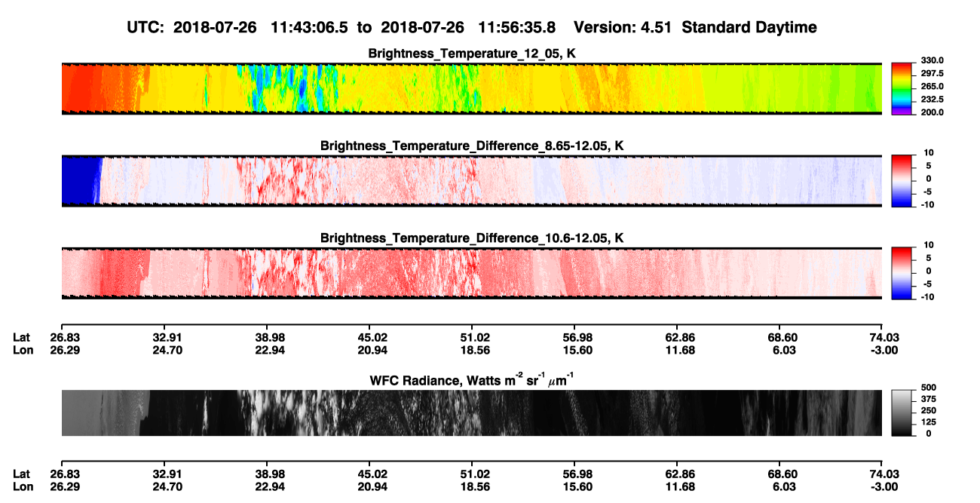Screen dimensions: 980x503
Task: Click the "Standard Daytime" label in the header
Action: (x=749, y=27)
